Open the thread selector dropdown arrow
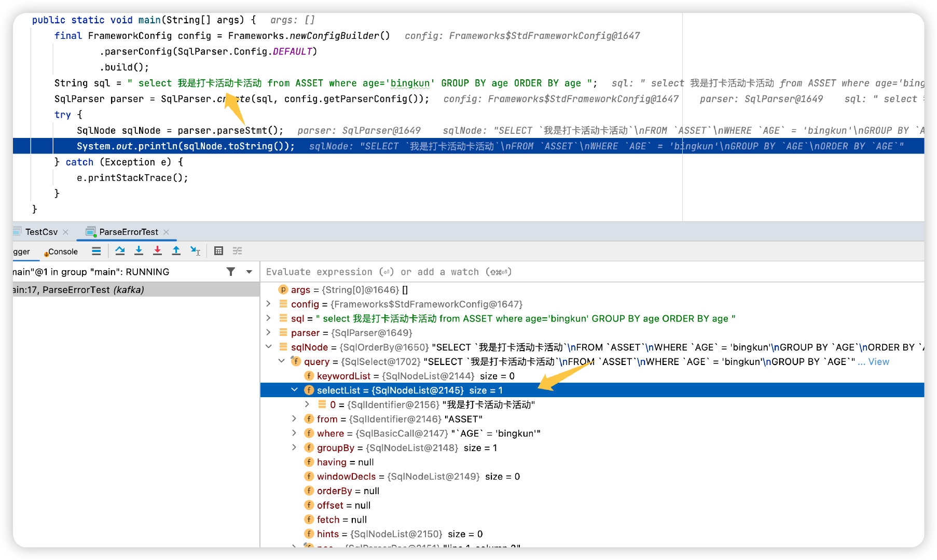 tap(249, 272)
